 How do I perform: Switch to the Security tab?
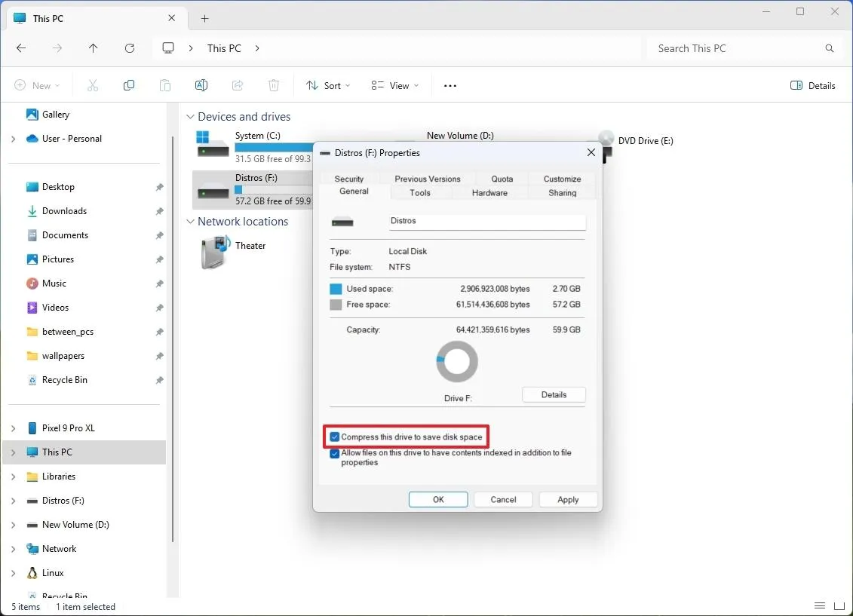tap(348, 179)
